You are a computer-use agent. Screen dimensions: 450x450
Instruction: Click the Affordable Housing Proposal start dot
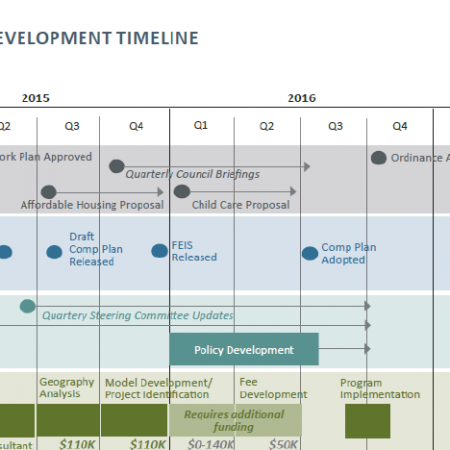[49, 192]
